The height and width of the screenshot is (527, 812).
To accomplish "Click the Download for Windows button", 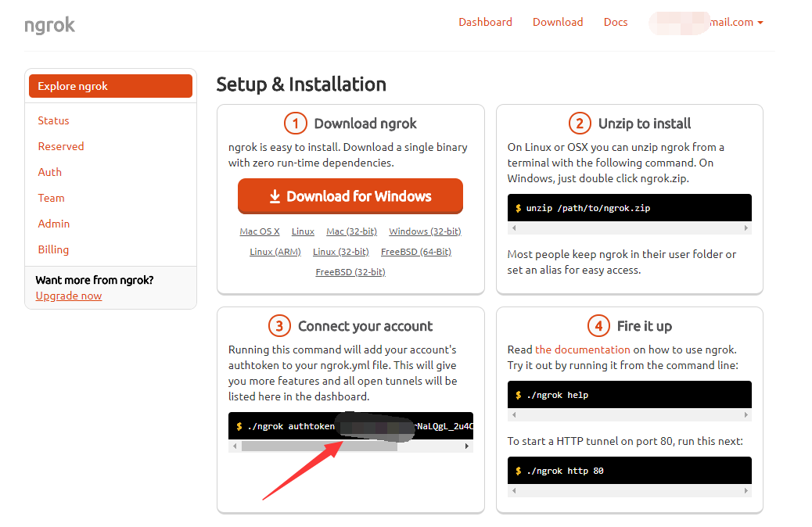I will (350, 196).
